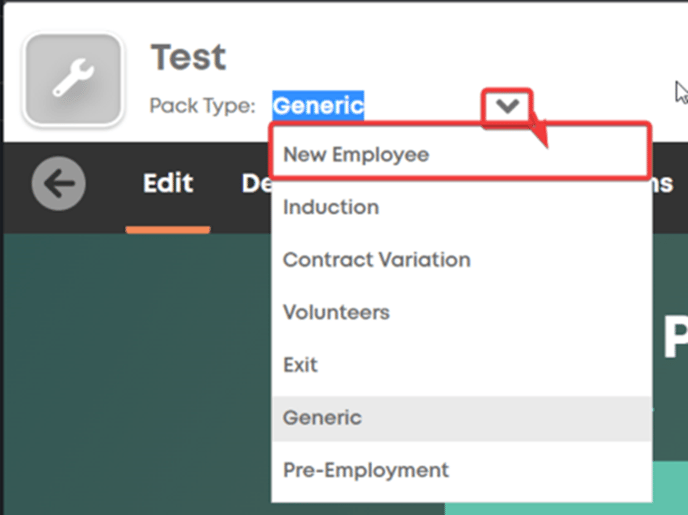
Task: Select the highlighted Generic list option
Action: 462,418
